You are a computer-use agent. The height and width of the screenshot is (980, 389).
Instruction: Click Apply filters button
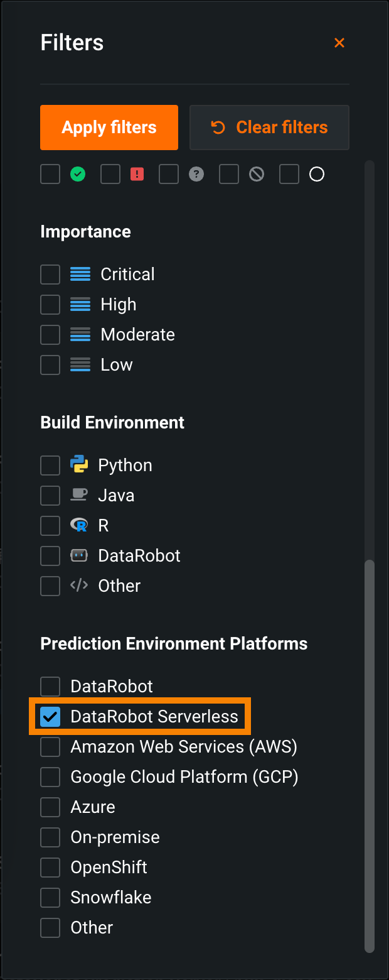pos(109,128)
